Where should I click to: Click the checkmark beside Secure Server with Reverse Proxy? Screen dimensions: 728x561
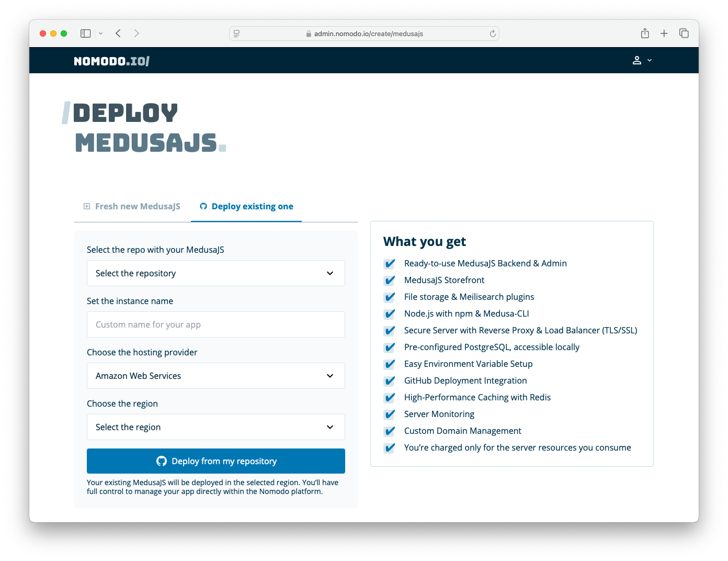tap(390, 331)
